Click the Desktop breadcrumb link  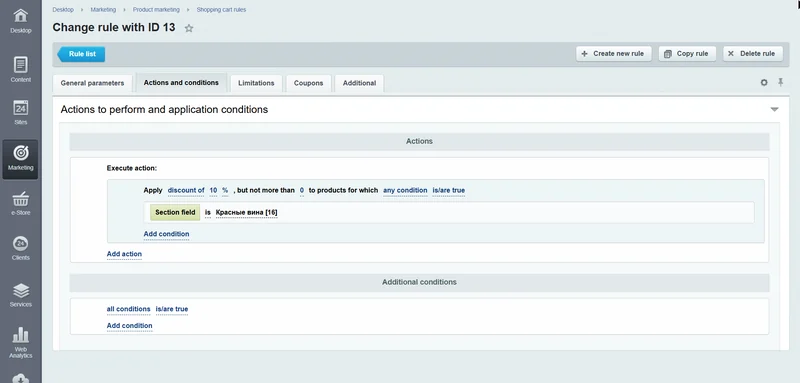click(x=63, y=10)
